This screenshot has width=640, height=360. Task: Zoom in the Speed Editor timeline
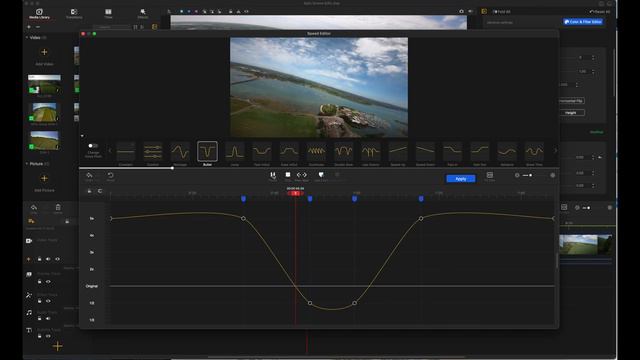click(x=553, y=175)
